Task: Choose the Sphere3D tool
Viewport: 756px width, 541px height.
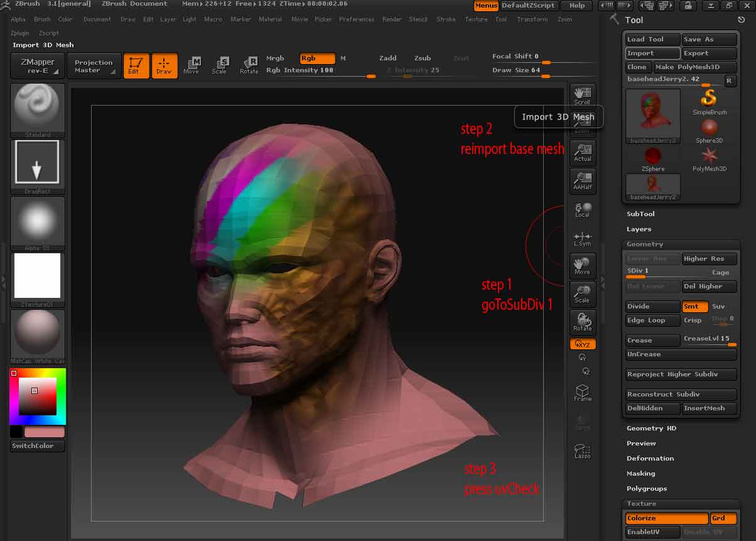Action: tap(710, 131)
